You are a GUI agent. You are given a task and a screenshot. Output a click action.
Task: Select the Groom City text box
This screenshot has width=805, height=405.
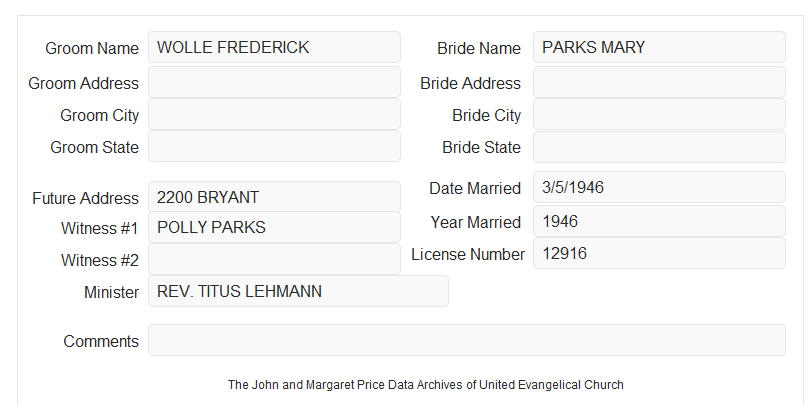pos(274,114)
